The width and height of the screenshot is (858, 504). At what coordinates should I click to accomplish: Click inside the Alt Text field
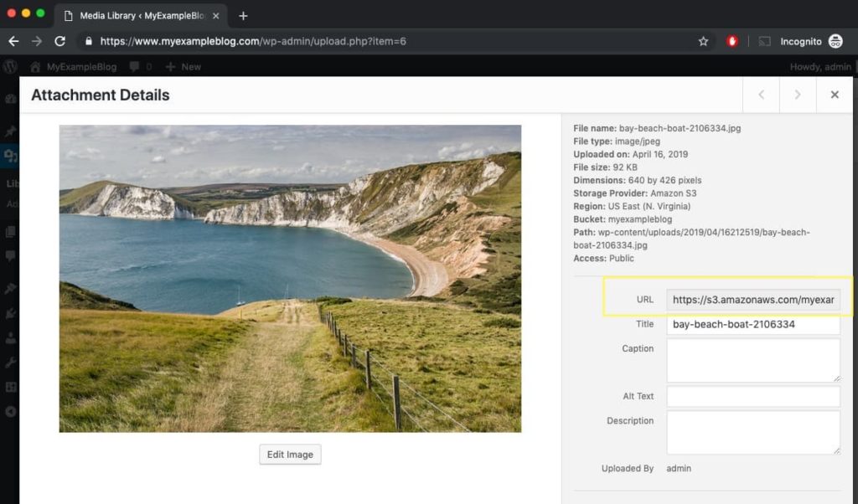pyautogui.click(x=752, y=396)
